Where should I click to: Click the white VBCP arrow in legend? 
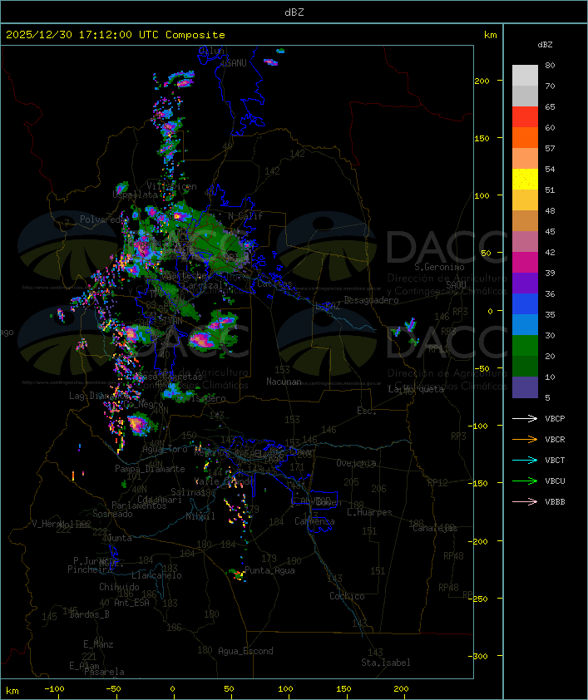525,418
